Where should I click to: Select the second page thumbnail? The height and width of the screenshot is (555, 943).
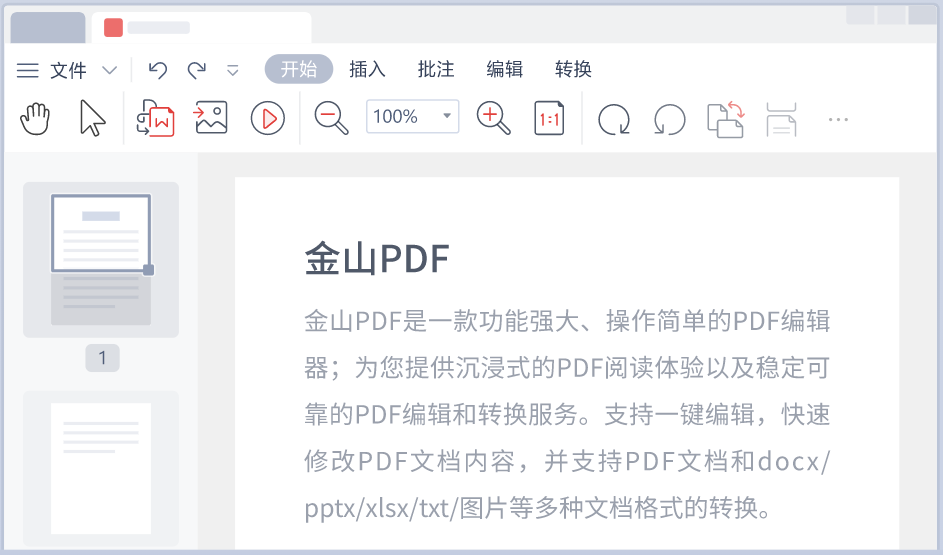[101, 468]
